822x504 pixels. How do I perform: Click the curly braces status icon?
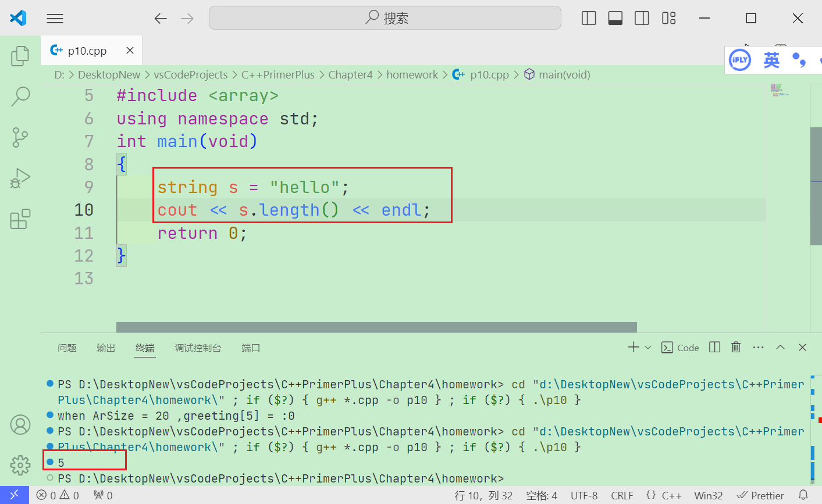pos(651,495)
